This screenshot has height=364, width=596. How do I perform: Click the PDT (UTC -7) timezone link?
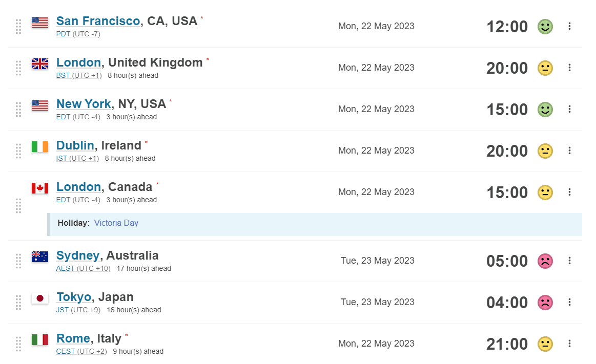click(78, 34)
